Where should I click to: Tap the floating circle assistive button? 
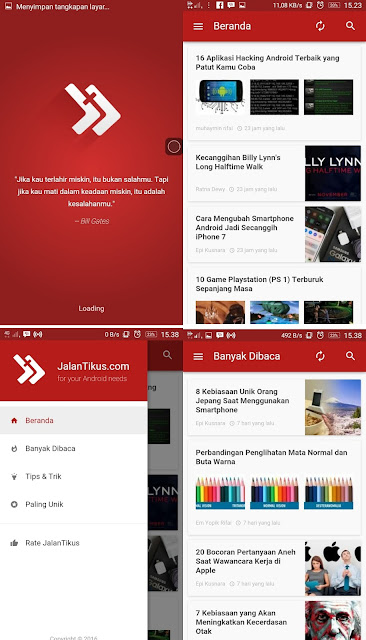pos(174,147)
